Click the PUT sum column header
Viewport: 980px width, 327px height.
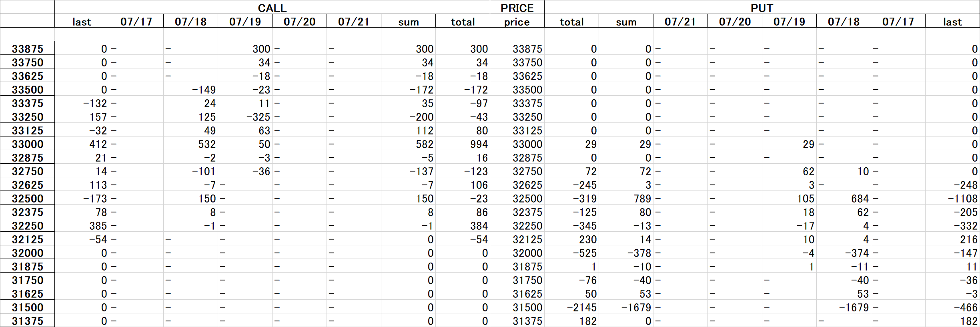pyautogui.click(x=626, y=21)
